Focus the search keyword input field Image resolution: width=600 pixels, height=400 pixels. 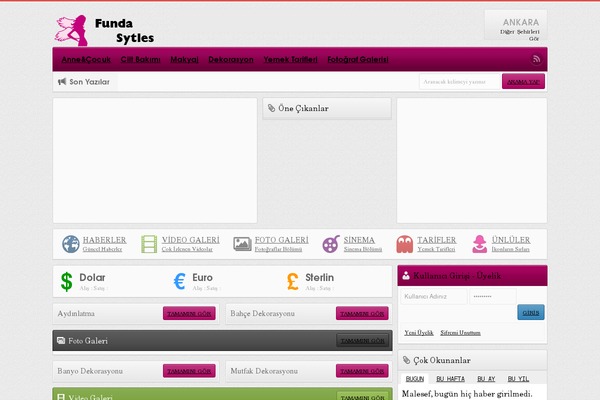(460, 82)
